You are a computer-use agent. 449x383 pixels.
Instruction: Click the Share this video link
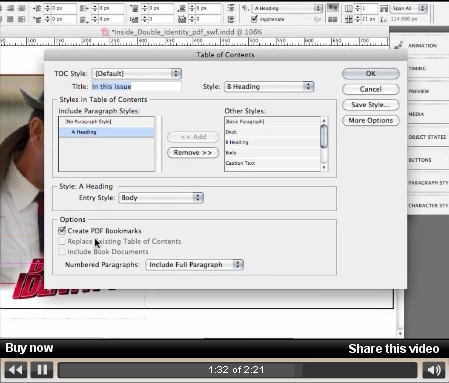(x=394, y=349)
